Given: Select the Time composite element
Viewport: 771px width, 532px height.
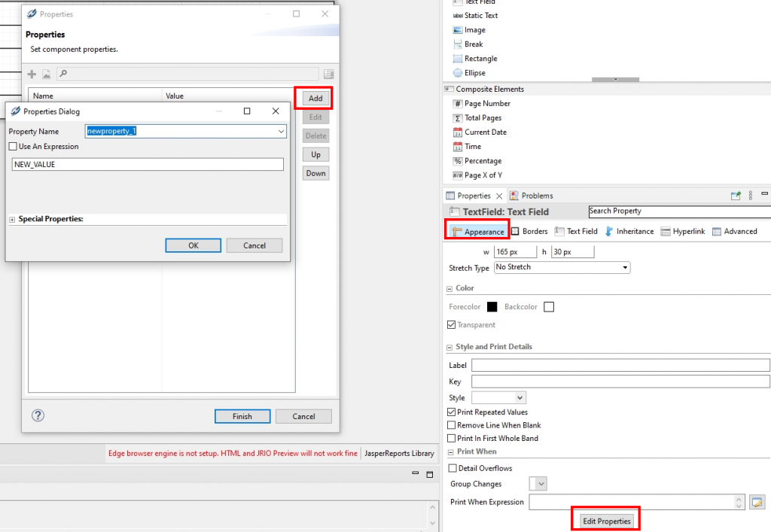Looking at the screenshot, I should point(467,147).
